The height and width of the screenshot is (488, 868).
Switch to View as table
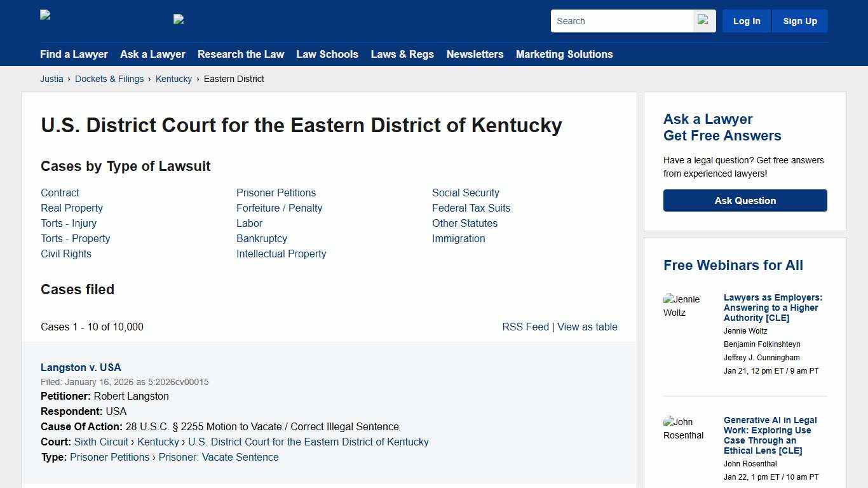[x=587, y=327]
